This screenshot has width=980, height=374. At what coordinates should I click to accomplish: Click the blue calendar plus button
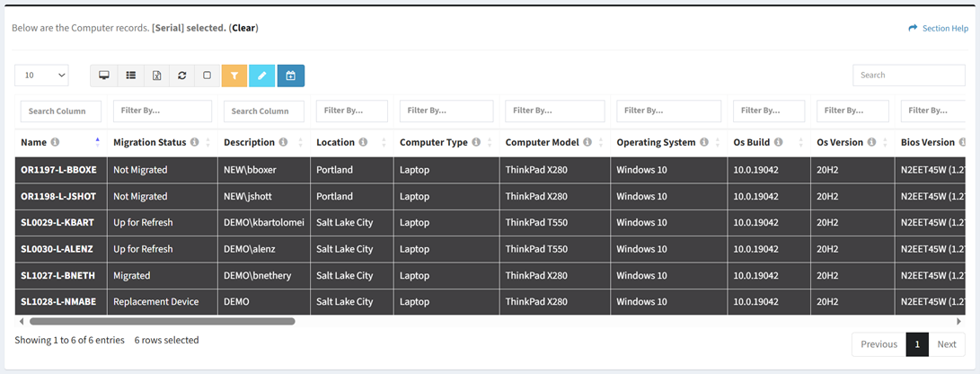pos(291,75)
